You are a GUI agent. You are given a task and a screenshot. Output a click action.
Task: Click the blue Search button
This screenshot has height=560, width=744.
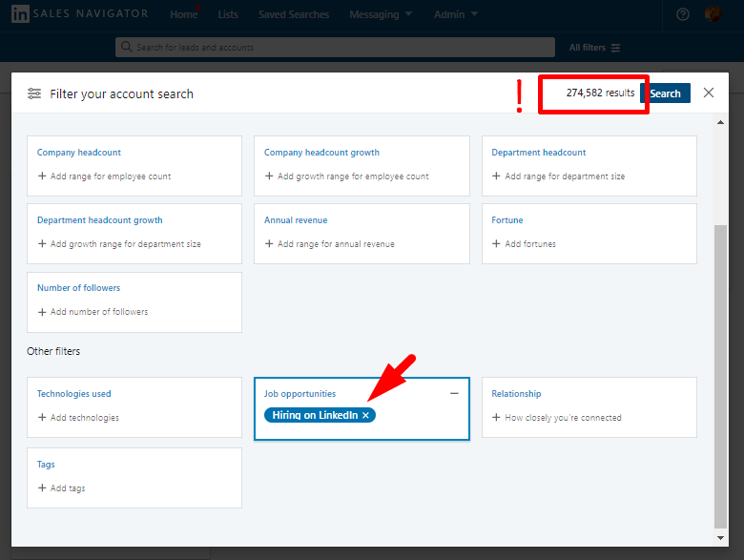coord(665,93)
